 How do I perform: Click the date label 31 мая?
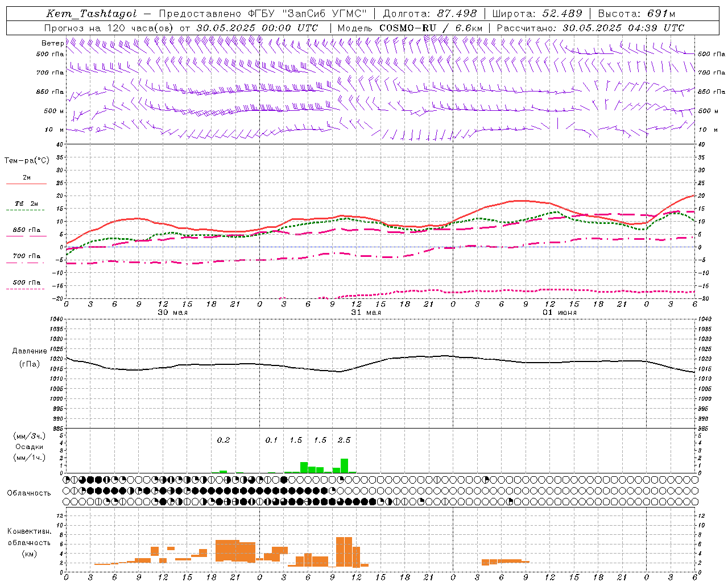pos(366,313)
